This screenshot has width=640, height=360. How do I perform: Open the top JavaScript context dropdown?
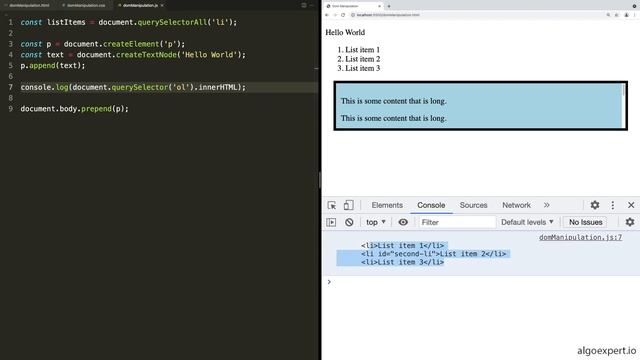click(x=376, y=222)
